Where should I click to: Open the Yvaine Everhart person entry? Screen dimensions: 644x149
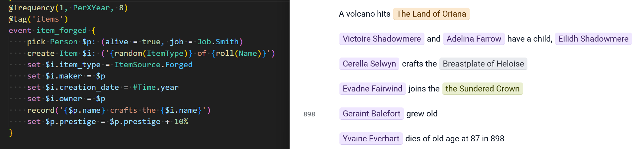pos(371,139)
